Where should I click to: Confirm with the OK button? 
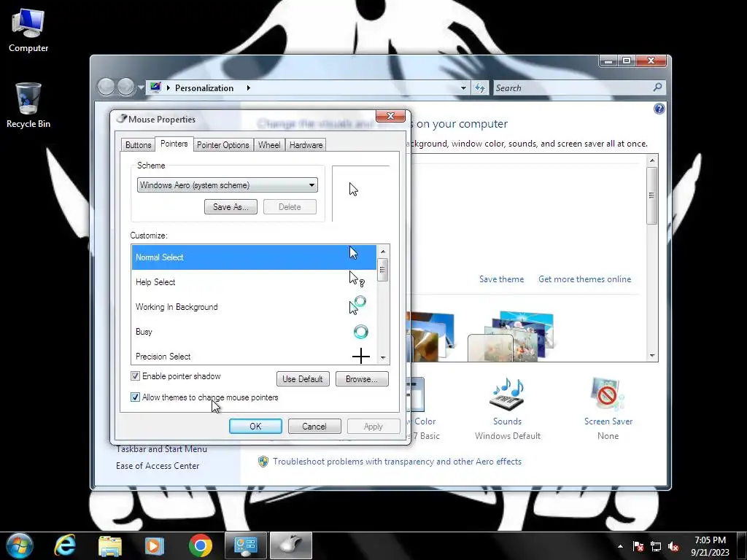tap(255, 426)
